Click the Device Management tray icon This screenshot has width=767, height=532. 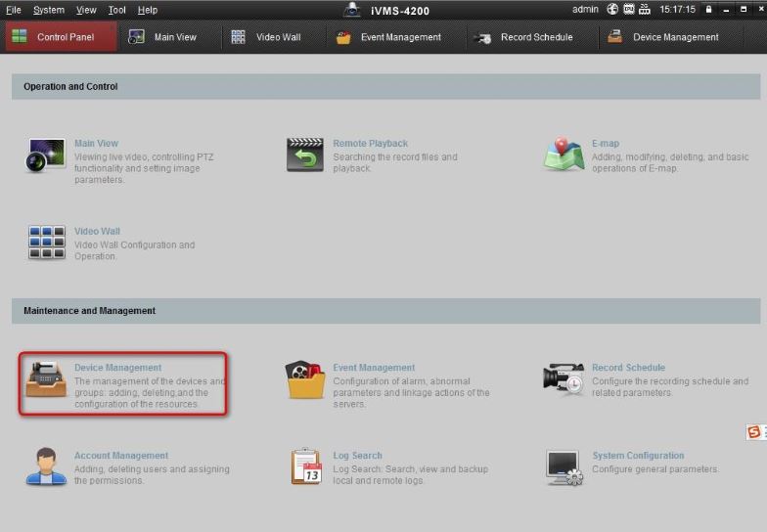[46, 379]
